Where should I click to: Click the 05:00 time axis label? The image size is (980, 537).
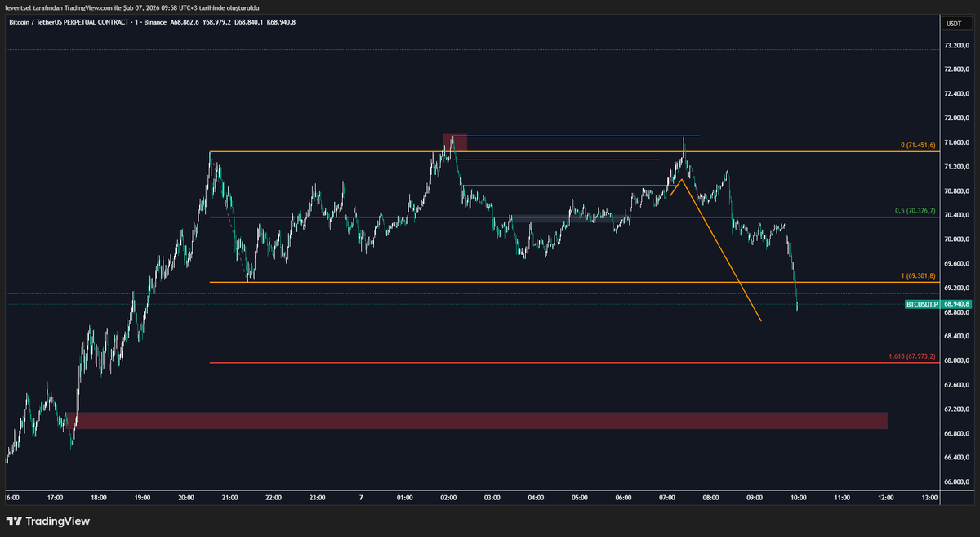[x=580, y=498]
